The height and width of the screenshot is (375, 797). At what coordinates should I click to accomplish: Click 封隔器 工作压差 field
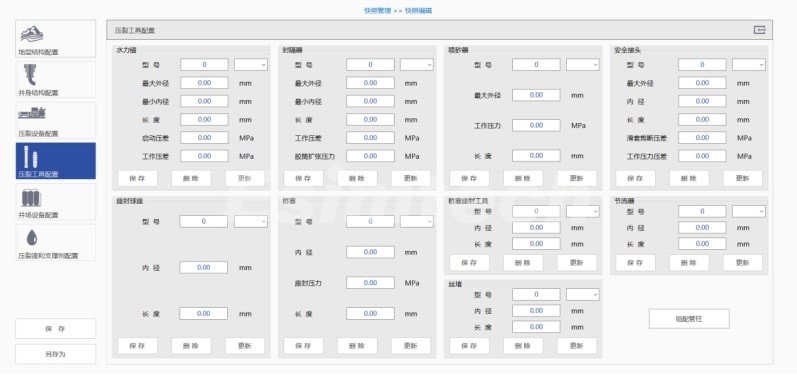coord(371,138)
